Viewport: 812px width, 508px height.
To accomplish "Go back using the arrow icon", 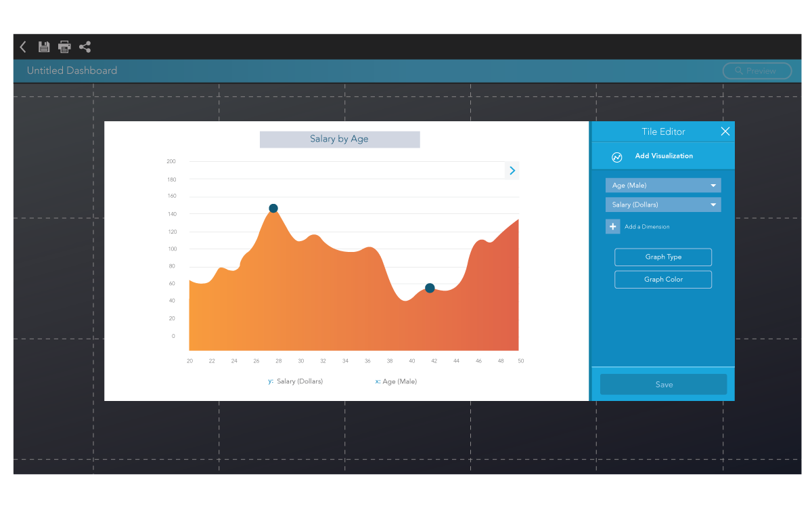I will point(23,47).
